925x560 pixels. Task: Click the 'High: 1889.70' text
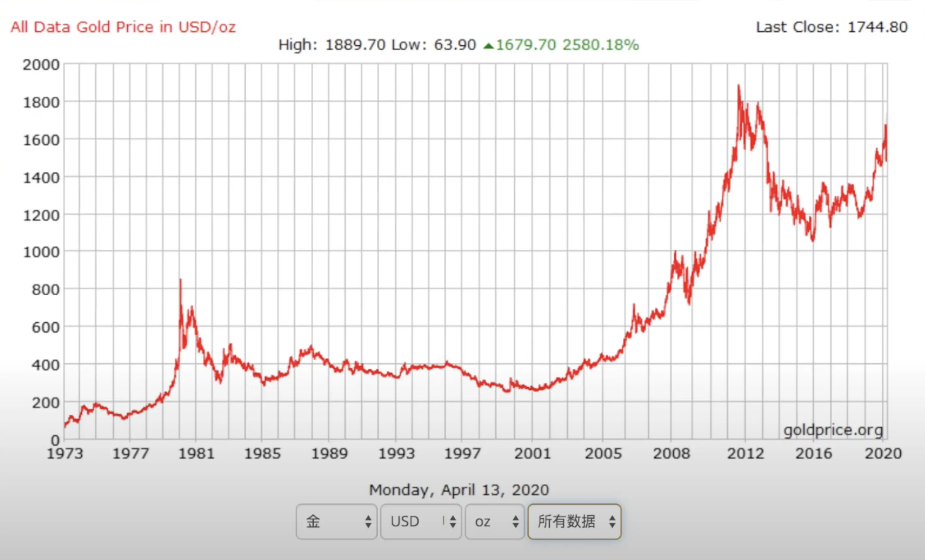[332, 45]
